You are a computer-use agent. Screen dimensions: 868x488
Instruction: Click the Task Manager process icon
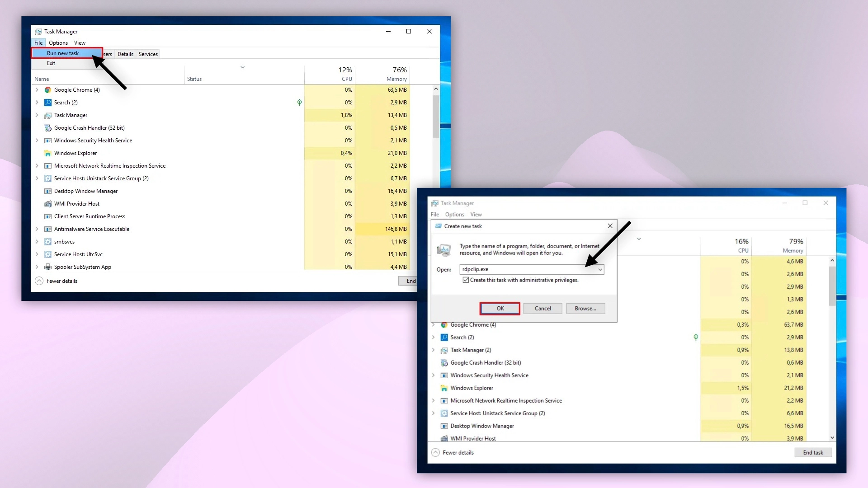pyautogui.click(x=48, y=115)
